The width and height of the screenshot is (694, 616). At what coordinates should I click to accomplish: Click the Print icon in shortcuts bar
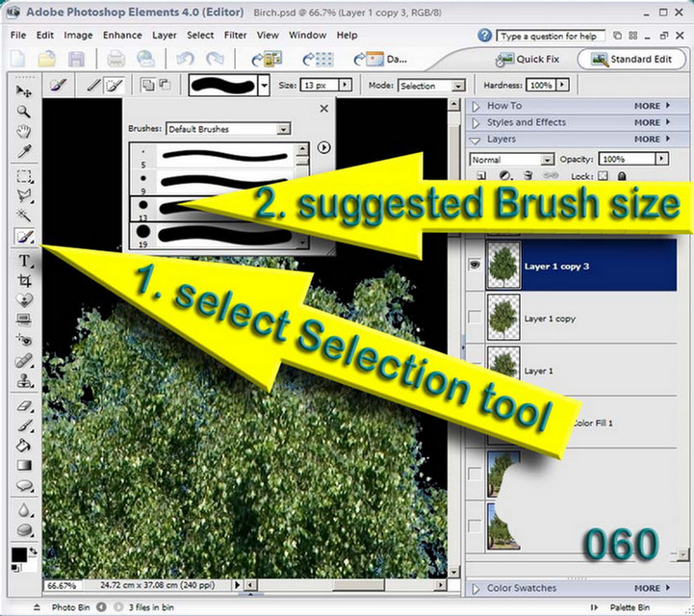116,60
